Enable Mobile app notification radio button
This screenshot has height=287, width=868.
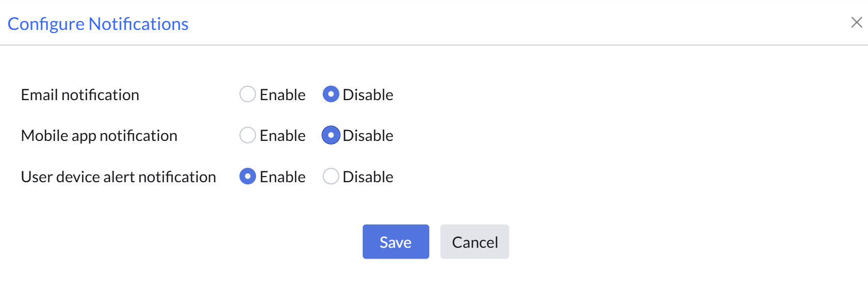click(x=248, y=135)
